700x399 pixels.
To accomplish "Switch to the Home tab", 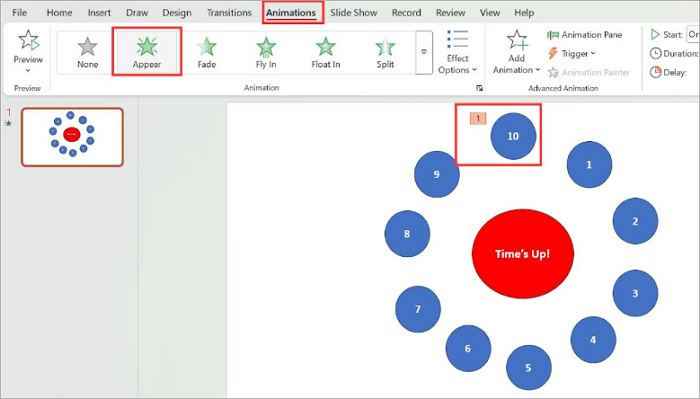I will point(59,12).
